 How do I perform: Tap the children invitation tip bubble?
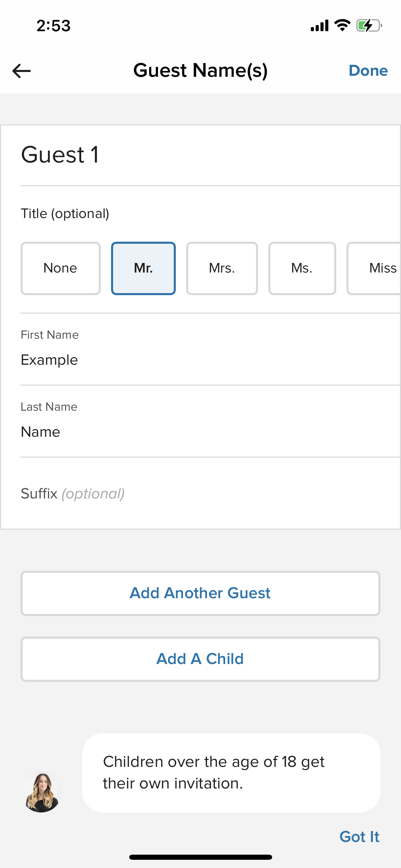pos(231,773)
